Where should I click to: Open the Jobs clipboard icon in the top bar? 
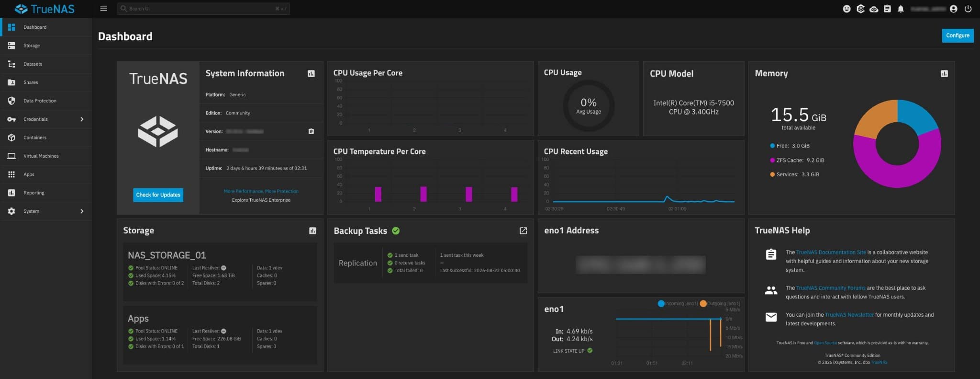(x=887, y=9)
